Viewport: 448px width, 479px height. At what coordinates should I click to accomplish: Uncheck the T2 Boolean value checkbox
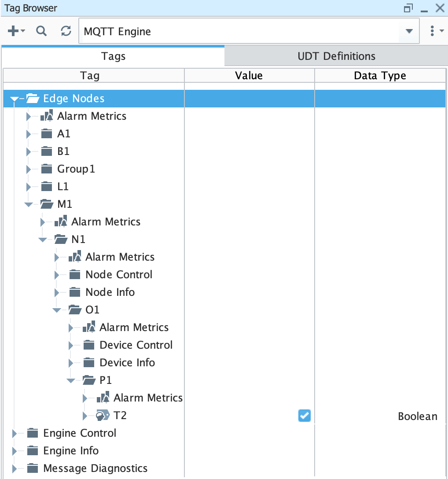pyautogui.click(x=304, y=416)
